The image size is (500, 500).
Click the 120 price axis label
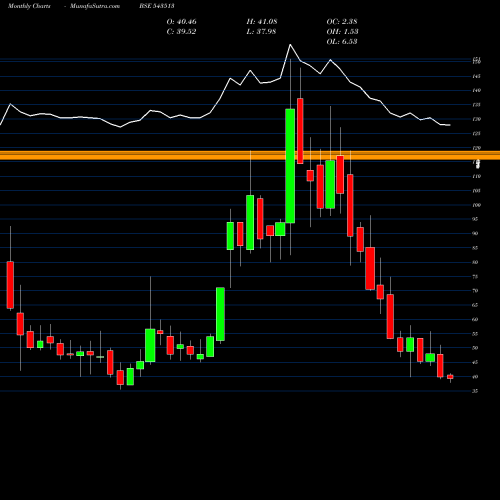(477, 148)
